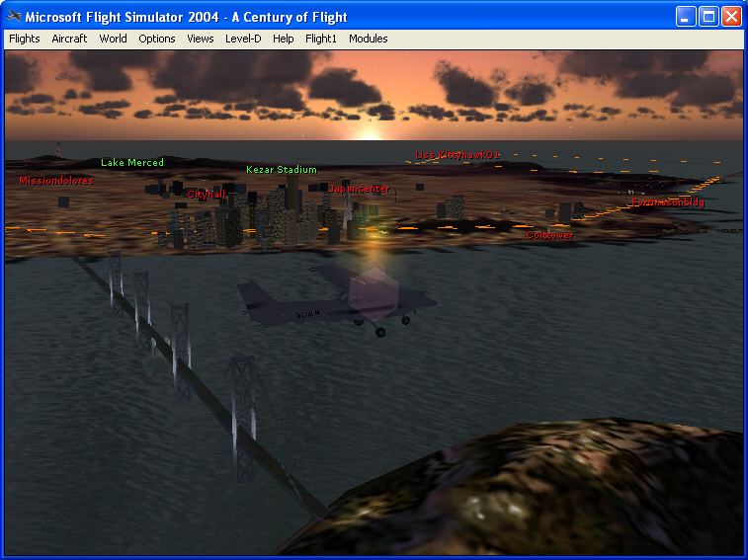Click the Japancenter label
This screenshot has height=560, width=748.
click(x=360, y=189)
